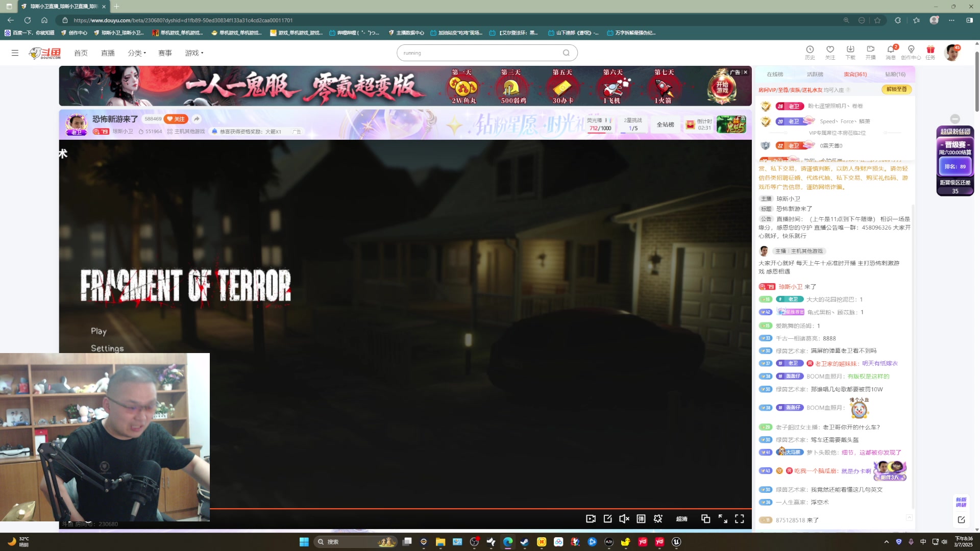
Task: Click the search magnifier icon
Action: point(566,53)
